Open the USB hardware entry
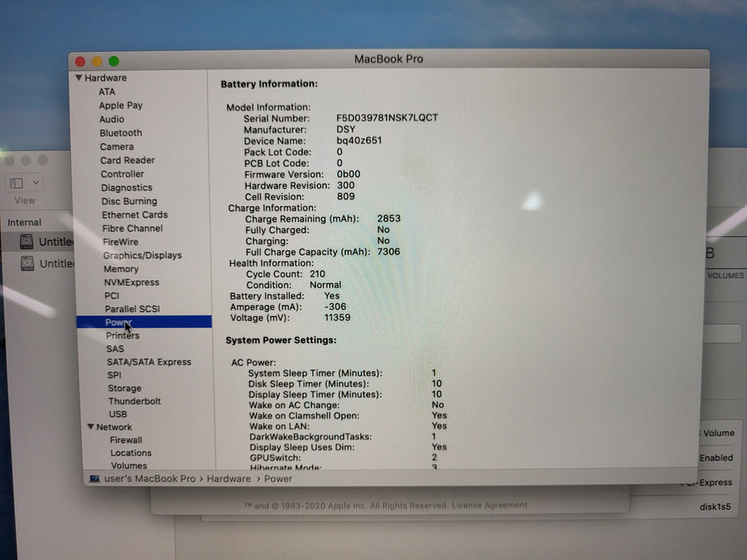 [118, 414]
